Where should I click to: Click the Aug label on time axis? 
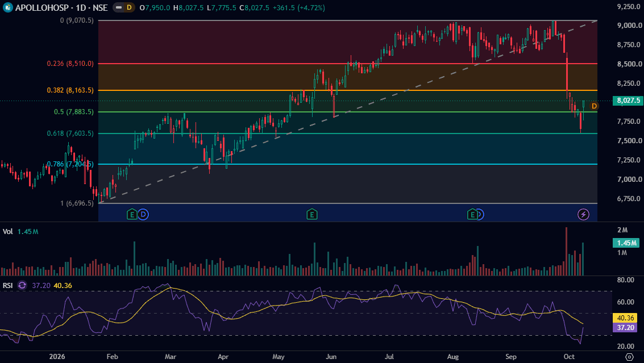pos(453,356)
